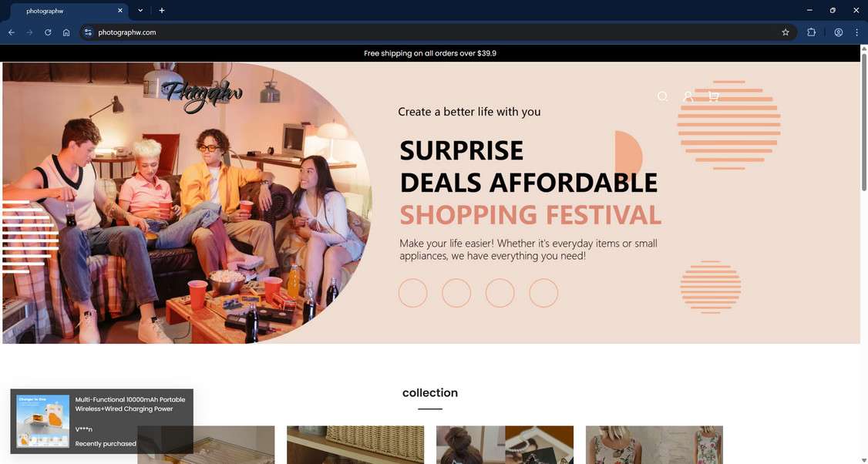The width and height of the screenshot is (868, 464).
Task: Open the site search magnifier icon
Action: tap(663, 96)
